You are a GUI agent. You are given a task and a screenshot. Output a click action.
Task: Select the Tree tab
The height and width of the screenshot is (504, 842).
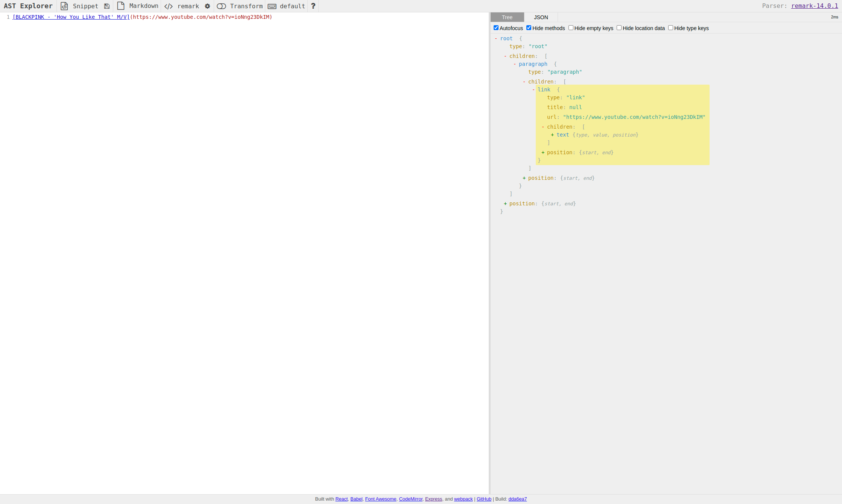[x=507, y=17]
